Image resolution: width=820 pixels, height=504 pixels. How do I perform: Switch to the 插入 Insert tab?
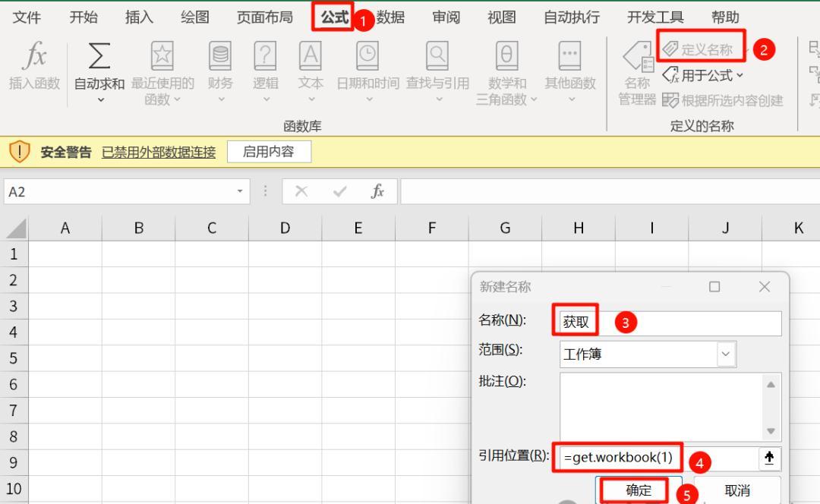pos(139,17)
